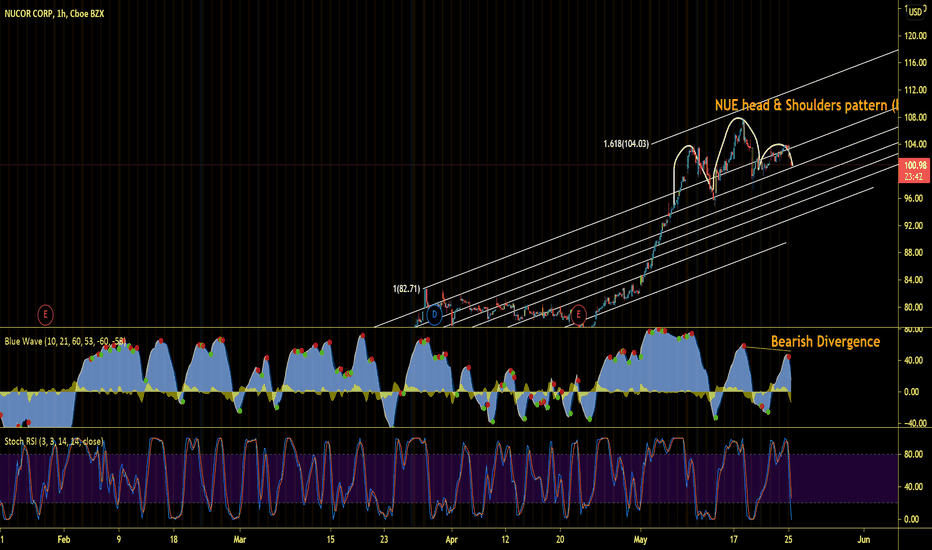The height and width of the screenshot is (550, 932).
Task: Click the 92.00 price axis label
Action: (914, 225)
